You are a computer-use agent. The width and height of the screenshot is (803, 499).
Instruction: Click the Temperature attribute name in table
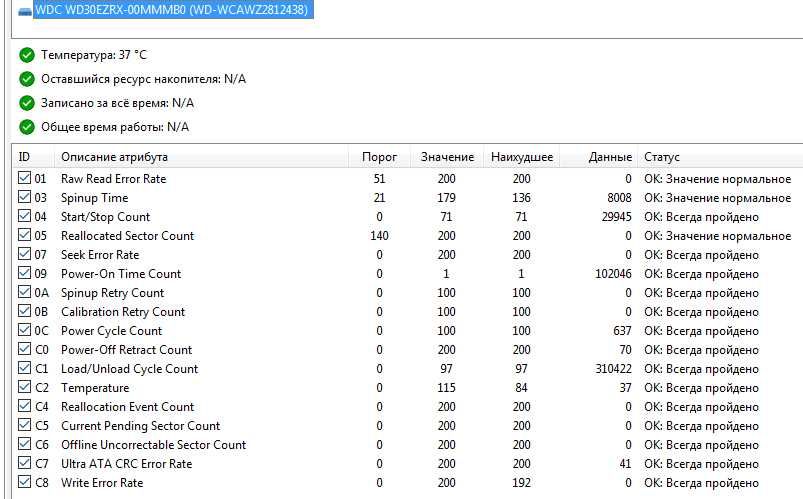[95, 387]
